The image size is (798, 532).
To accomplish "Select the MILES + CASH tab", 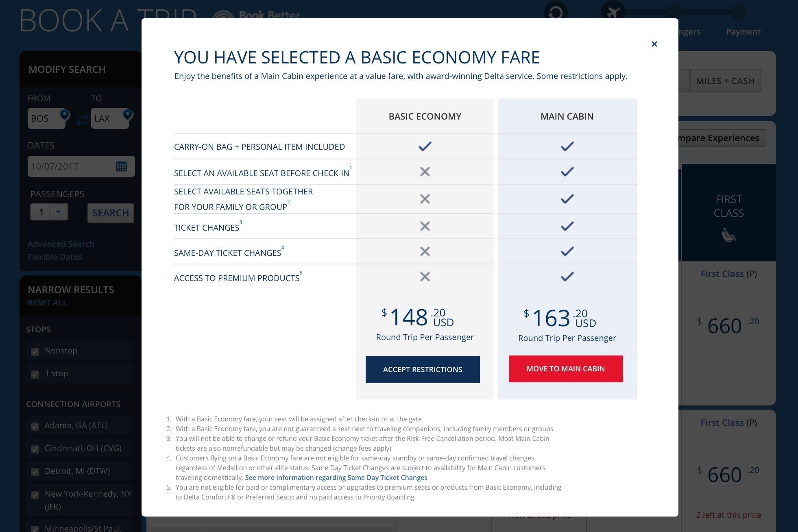I will (725, 81).
